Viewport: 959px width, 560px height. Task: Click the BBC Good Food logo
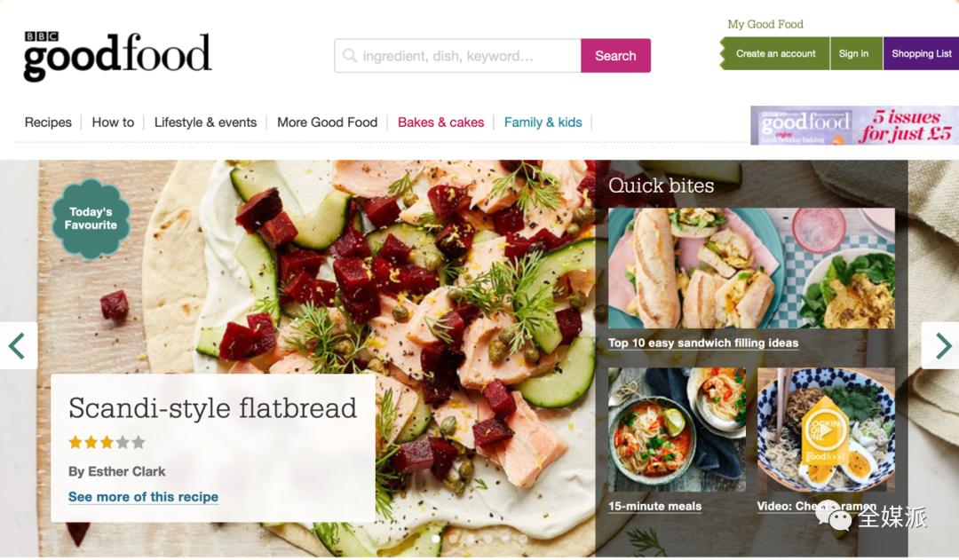point(117,56)
